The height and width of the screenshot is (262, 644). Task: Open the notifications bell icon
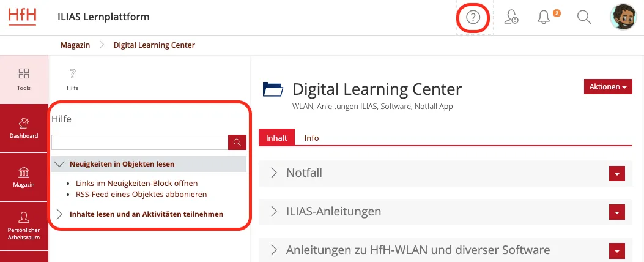pos(544,18)
